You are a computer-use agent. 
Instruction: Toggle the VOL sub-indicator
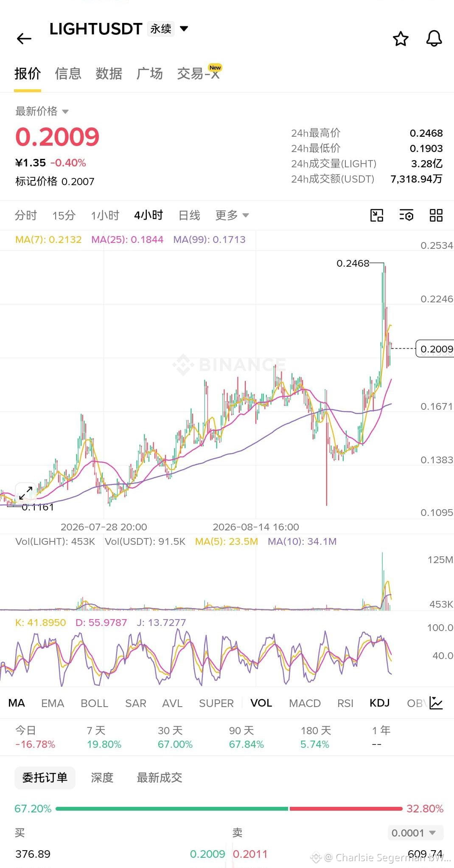(x=261, y=703)
